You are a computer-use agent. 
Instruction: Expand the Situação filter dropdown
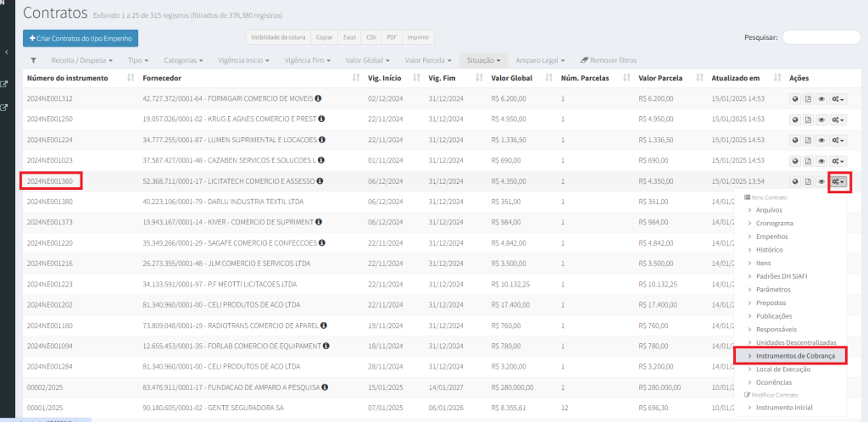coord(485,61)
